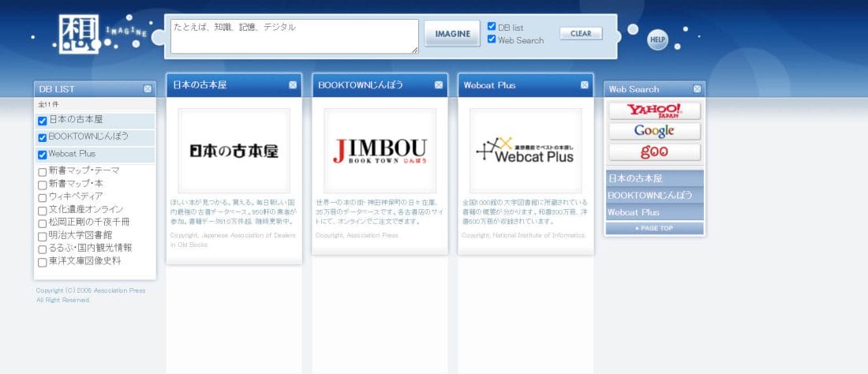Check 東洋文庫図像史料 database

(x=42, y=262)
